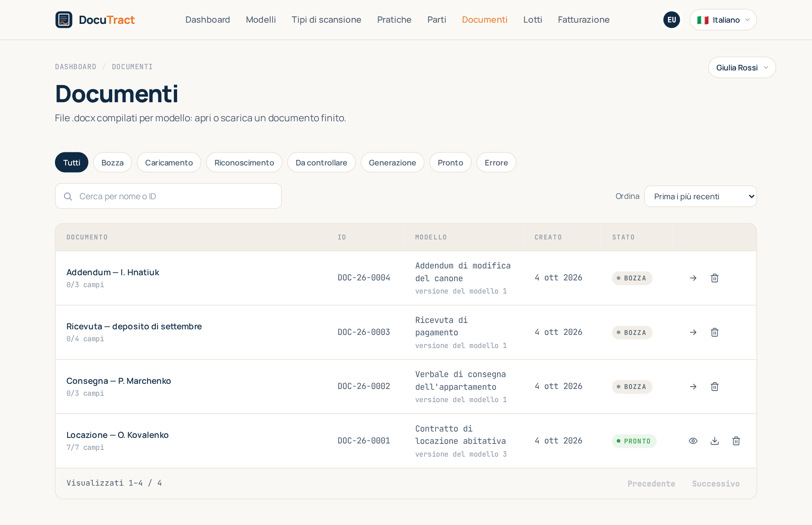Click the STATO column header
Screen dimensions: 812x525
[623, 237]
